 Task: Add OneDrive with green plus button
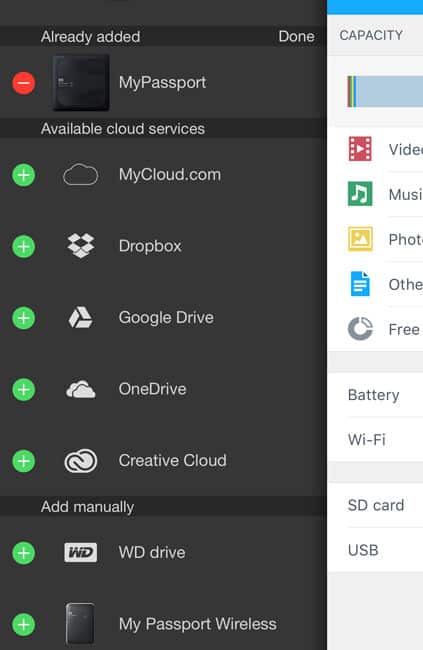coord(24,390)
